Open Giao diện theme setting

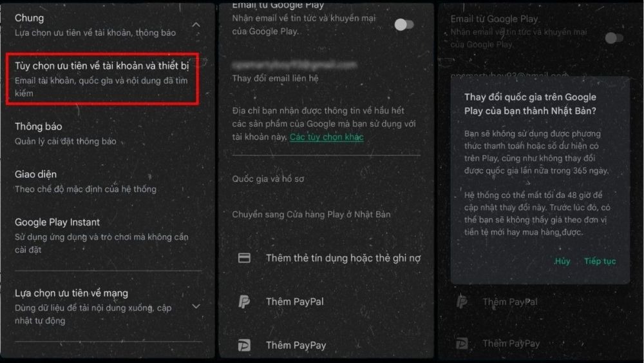(108, 181)
